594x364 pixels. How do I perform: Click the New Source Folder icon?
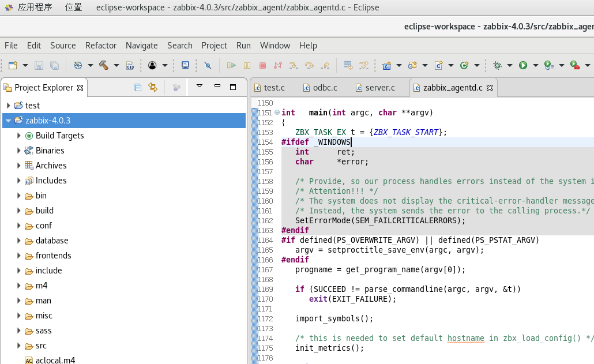pos(412,65)
